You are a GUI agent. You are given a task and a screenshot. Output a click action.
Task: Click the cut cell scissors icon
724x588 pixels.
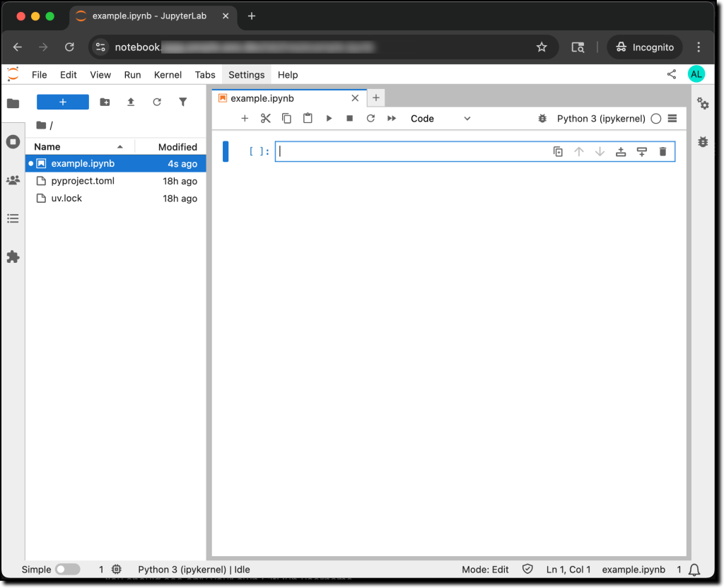coord(266,119)
